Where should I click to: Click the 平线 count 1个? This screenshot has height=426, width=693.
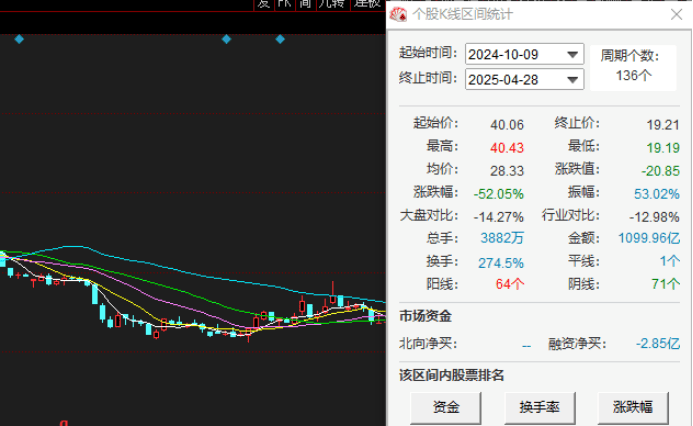670,261
